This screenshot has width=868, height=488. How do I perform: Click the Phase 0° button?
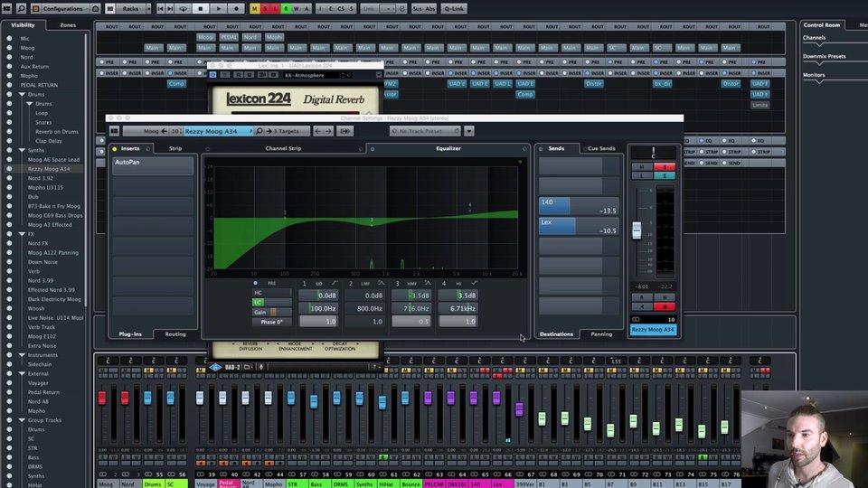click(x=271, y=322)
